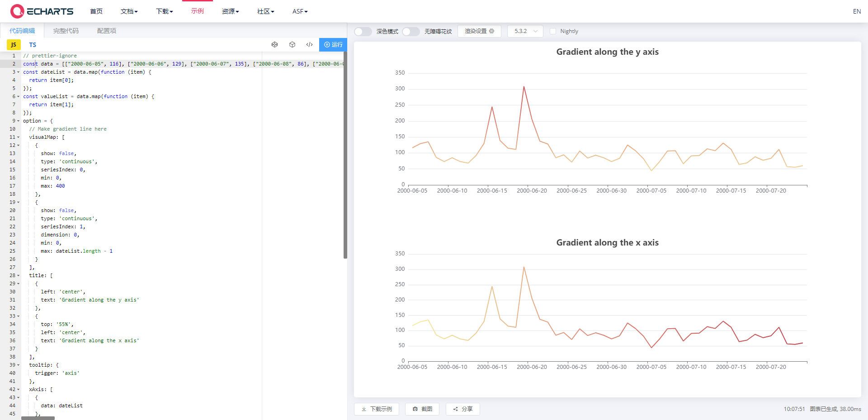Click chart generated status text 38.00ms
This screenshot has height=420, width=868.
point(835,409)
